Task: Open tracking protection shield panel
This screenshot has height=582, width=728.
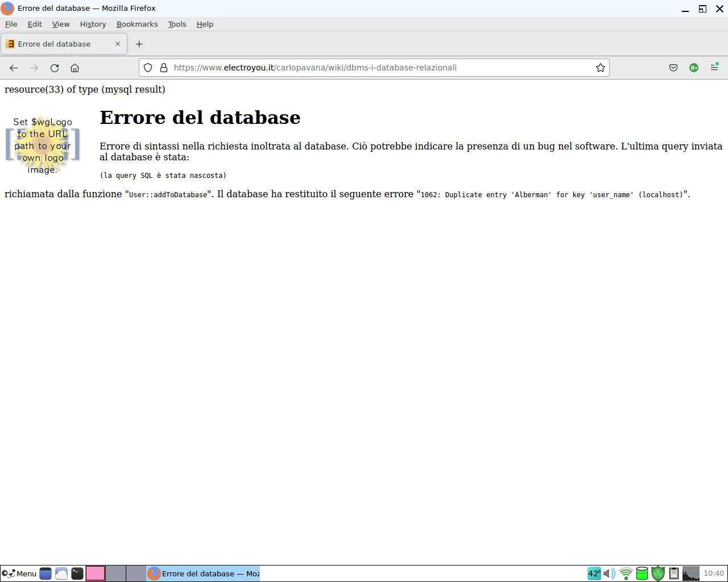Action: pos(148,68)
